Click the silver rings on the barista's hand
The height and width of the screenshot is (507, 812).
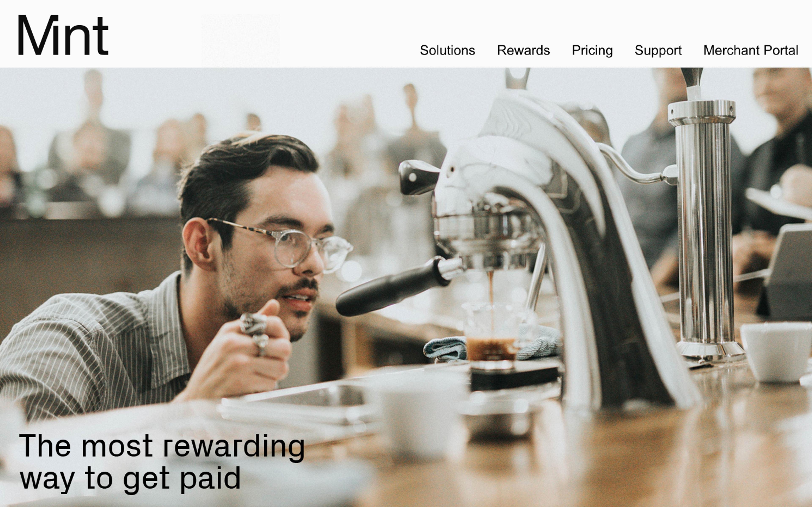coord(255,332)
